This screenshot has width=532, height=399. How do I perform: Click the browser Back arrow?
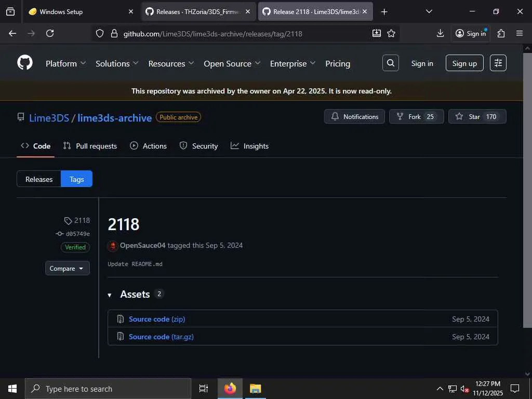12,33
